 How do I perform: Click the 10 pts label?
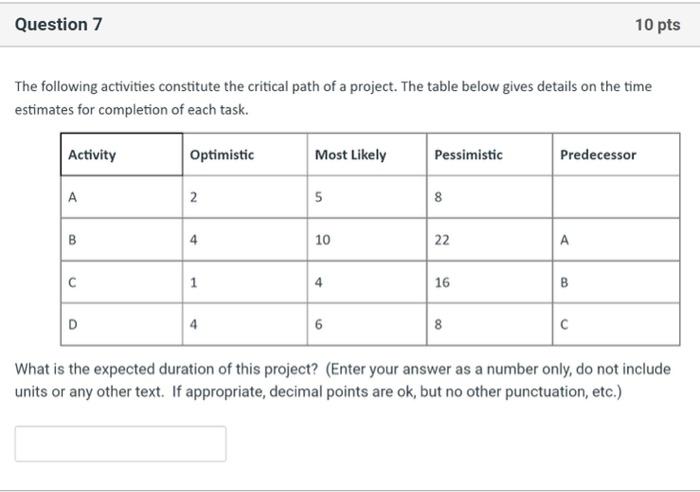coord(657,25)
